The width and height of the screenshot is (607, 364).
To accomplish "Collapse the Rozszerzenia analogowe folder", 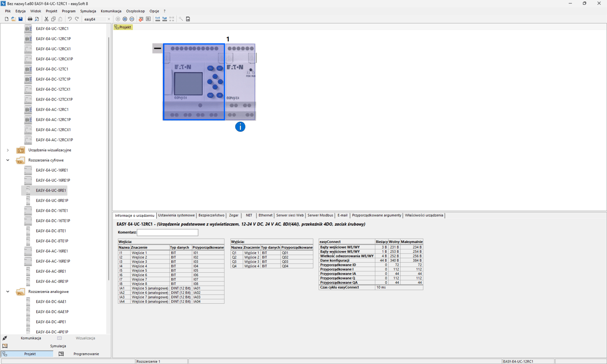I will tap(8, 292).
